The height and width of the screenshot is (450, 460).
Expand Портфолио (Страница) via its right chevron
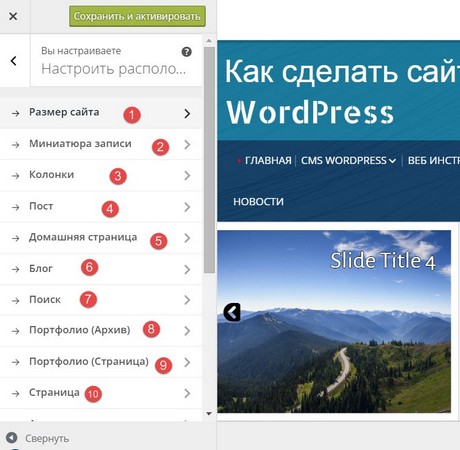[187, 362]
